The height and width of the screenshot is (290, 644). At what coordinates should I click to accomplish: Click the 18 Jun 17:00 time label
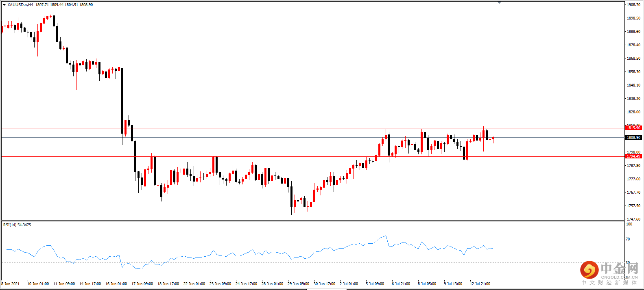(168, 284)
